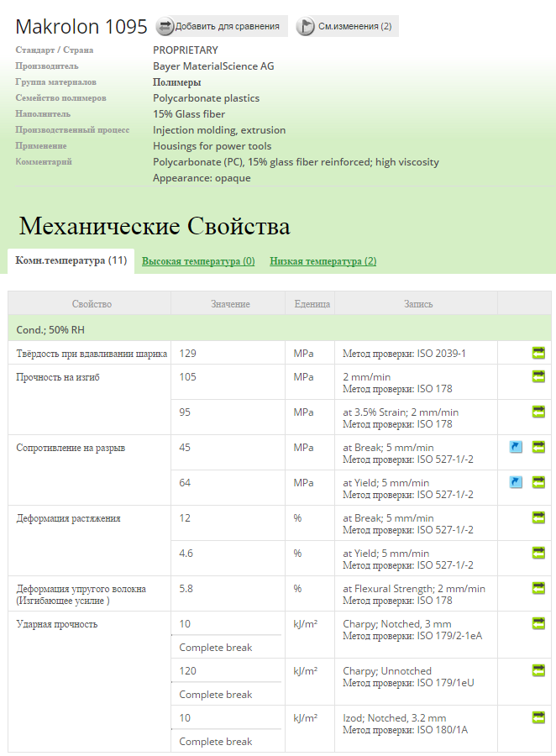The image size is (556, 756).
Task: Select the Комн.температура (11) tab
Action: pos(71,261)
